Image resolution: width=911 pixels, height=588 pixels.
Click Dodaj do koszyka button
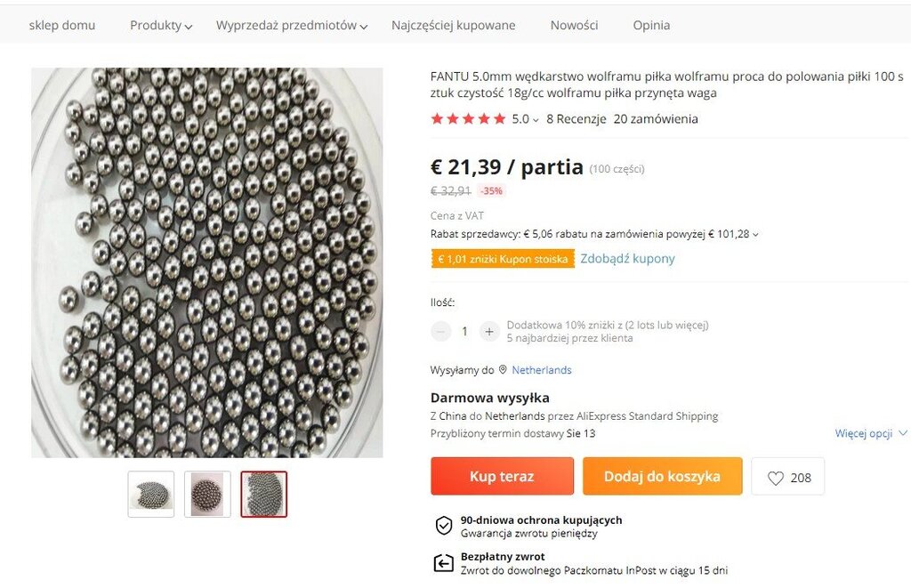(662, 476)
